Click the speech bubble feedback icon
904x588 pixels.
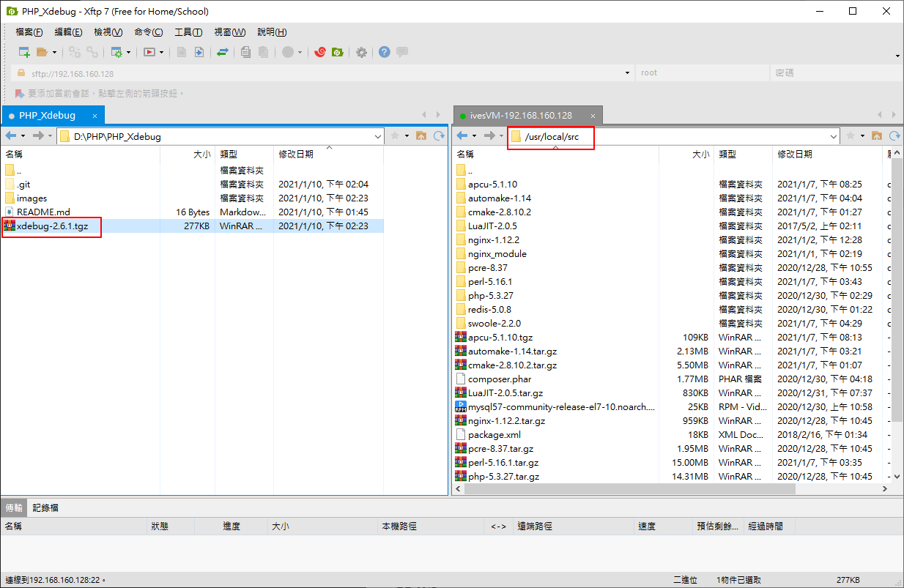coord(401,52)
